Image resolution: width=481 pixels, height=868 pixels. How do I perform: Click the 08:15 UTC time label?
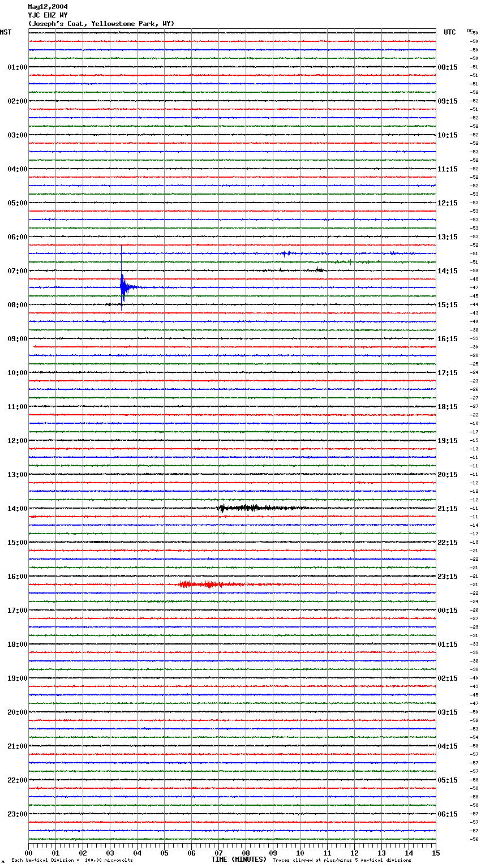click(448, 67)
